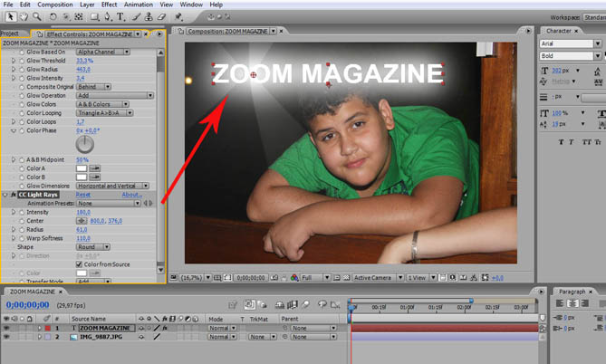Toggle visibility of ZOOM MAGAZINE layer

click(7, 328)
